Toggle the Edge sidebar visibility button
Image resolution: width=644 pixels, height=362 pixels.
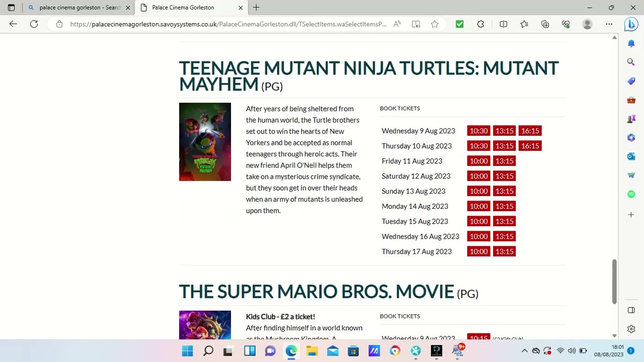[x=631, y=310]
